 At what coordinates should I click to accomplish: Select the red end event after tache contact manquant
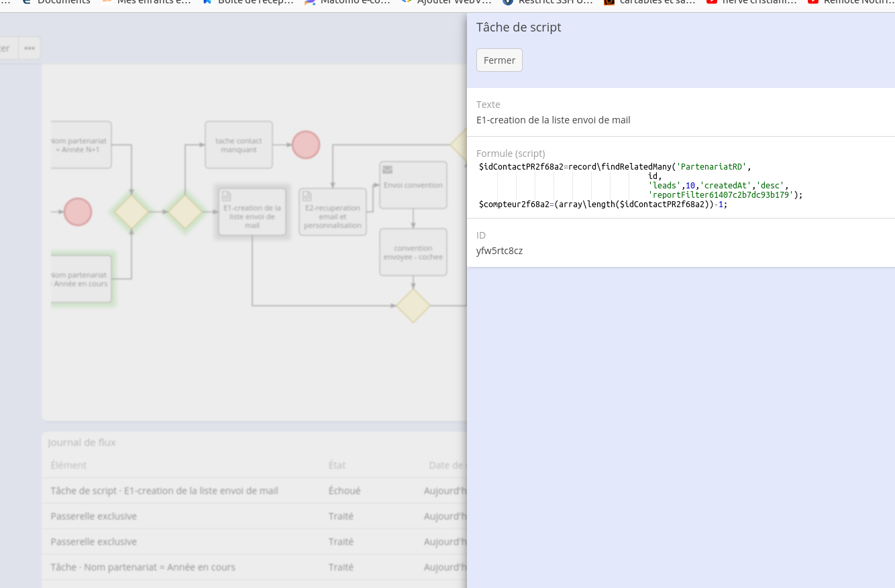(x=306, y=145)
